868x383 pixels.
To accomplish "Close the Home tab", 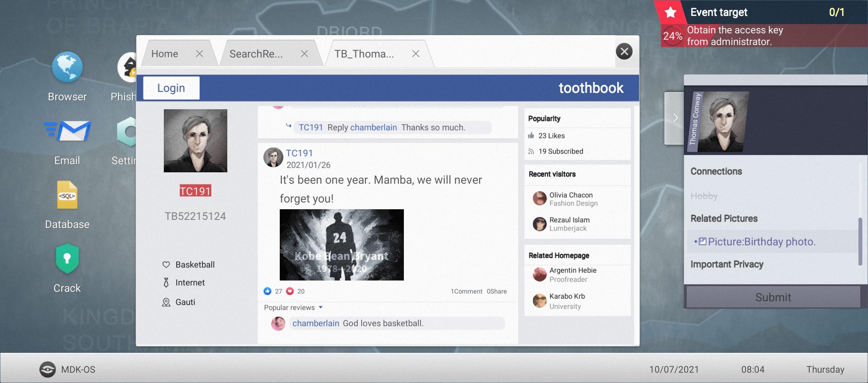I will (x=200, y=54).
